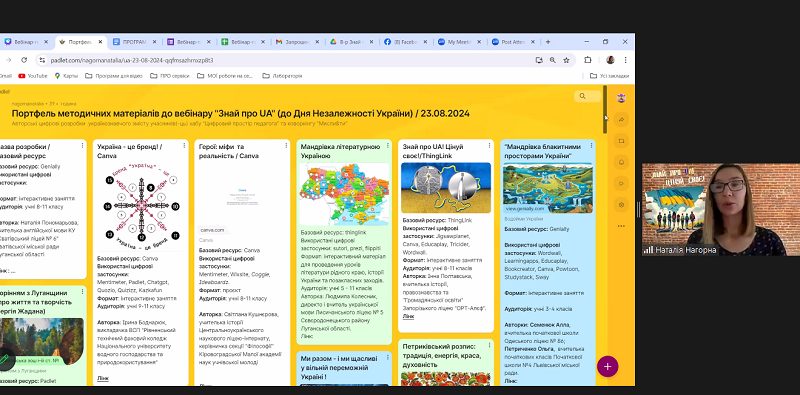This screenshot has height=395, width=800.
Task: Open options menu of 'Мандрівка літературною Україною' card
Action: point(387,146)
